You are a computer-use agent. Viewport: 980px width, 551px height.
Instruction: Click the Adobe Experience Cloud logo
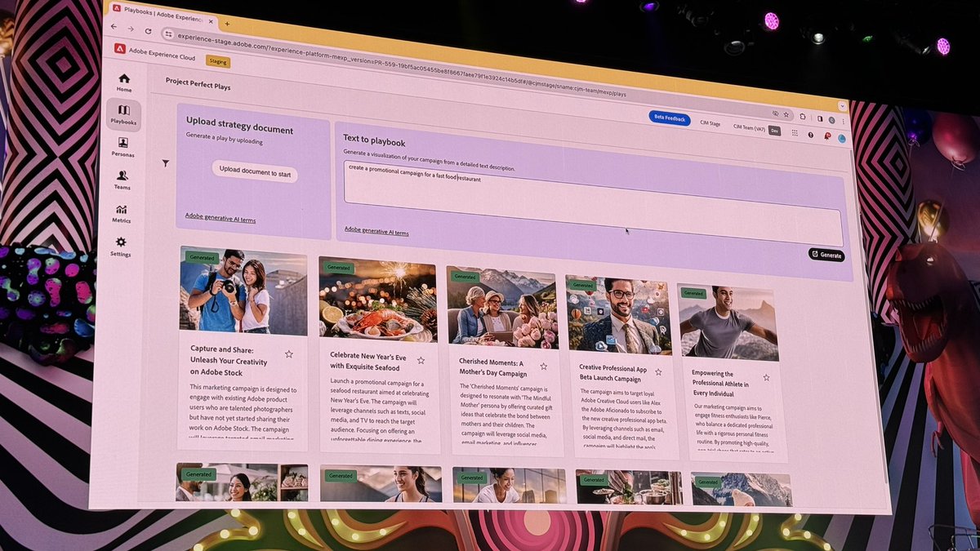coord(119,48)
